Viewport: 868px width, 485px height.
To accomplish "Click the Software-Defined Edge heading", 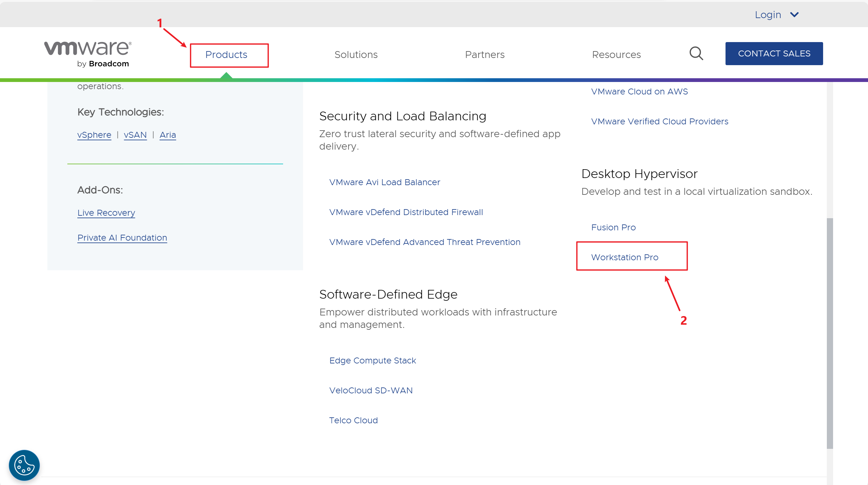I will click(388, 294).
